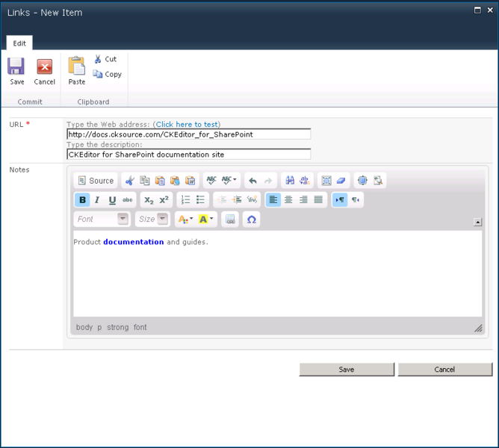Click the Find binoculars icon
Image resolution: width=499 pixels, height=448 pixels.
coord(290,181)
